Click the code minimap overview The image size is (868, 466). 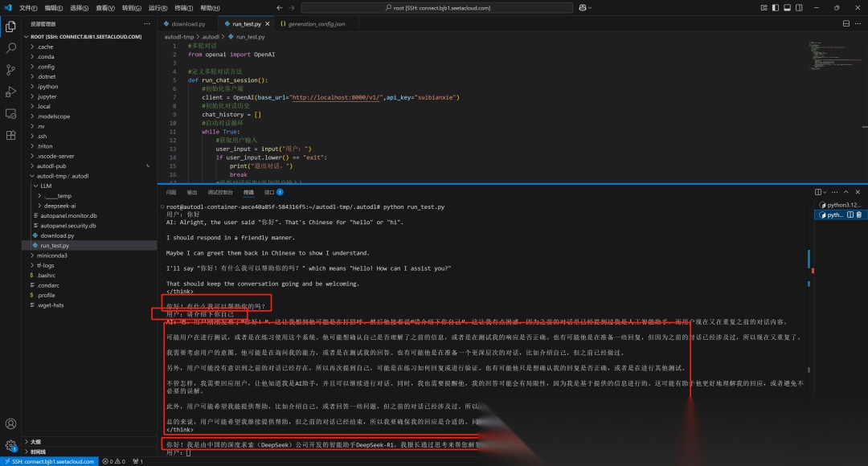(834, 55)
